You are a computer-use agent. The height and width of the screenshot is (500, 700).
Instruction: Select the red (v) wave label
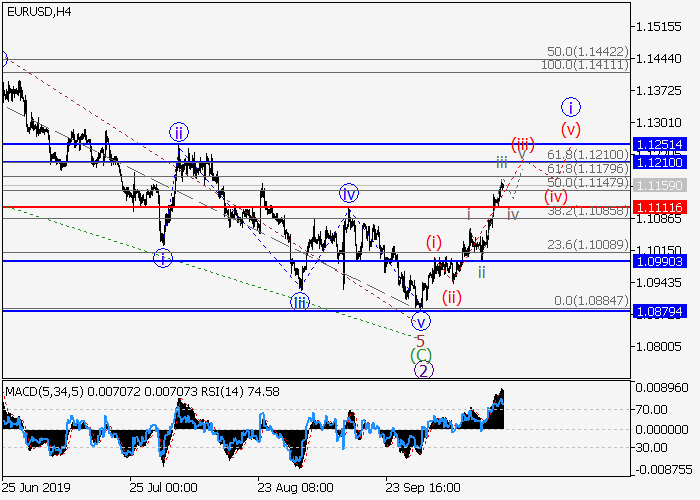[570, 128]
